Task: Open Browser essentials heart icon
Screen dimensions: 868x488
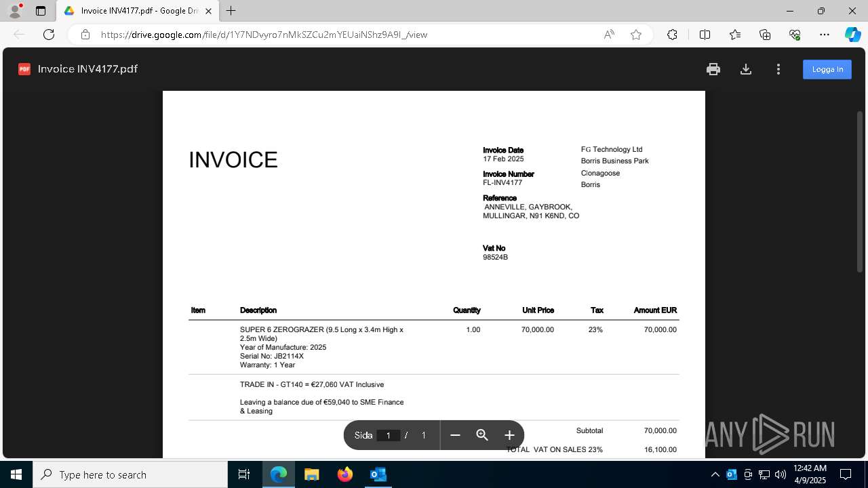Action: [795, 35]
